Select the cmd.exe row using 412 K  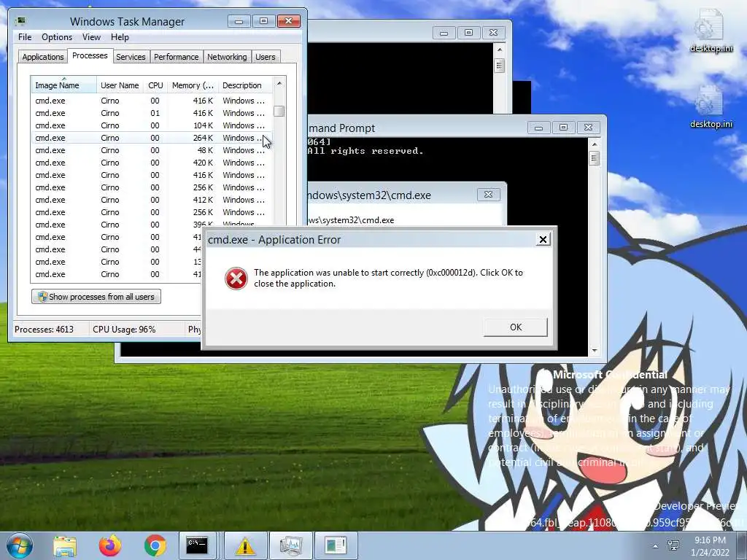pos(152,200)
